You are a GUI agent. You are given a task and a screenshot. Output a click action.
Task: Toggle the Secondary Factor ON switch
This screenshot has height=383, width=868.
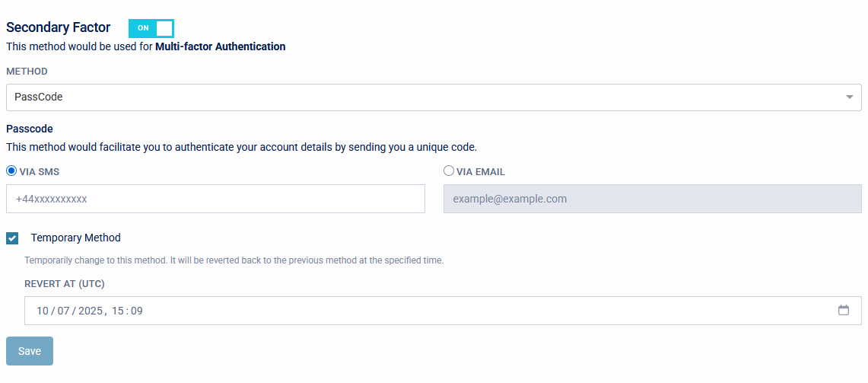tap(151, 28)
